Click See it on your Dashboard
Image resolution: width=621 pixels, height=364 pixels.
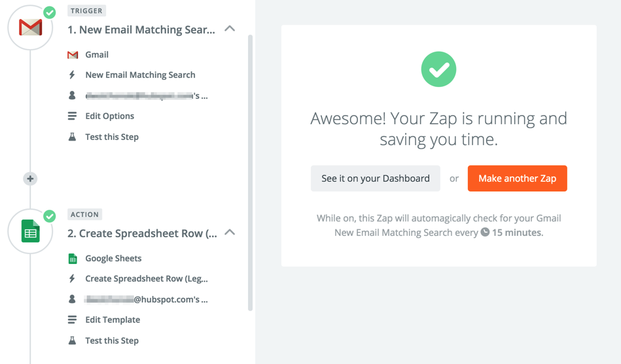coord(376,178)
